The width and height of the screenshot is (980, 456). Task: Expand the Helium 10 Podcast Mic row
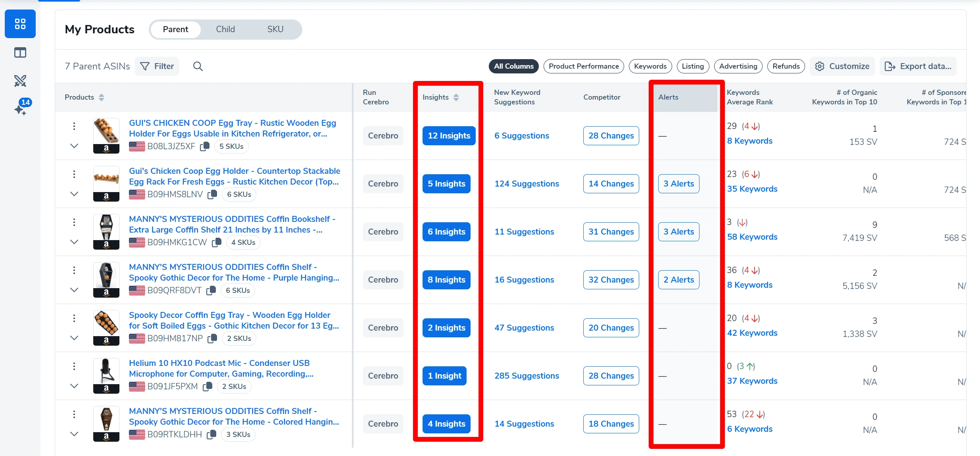(x=74, y=386)
